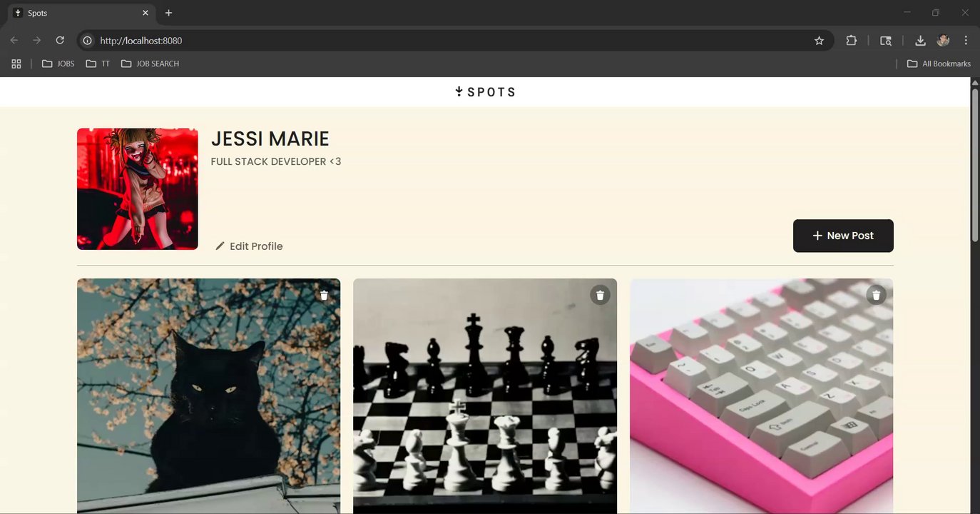Create a New Post

[843, 236]
